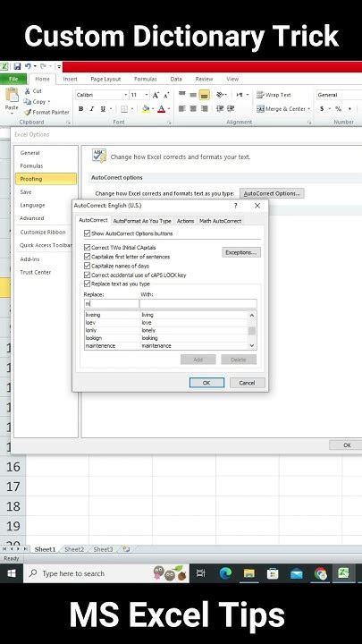This screenshot has height=644, width=362.
Task: Click the Windows Start button
Action: [12, 573]
